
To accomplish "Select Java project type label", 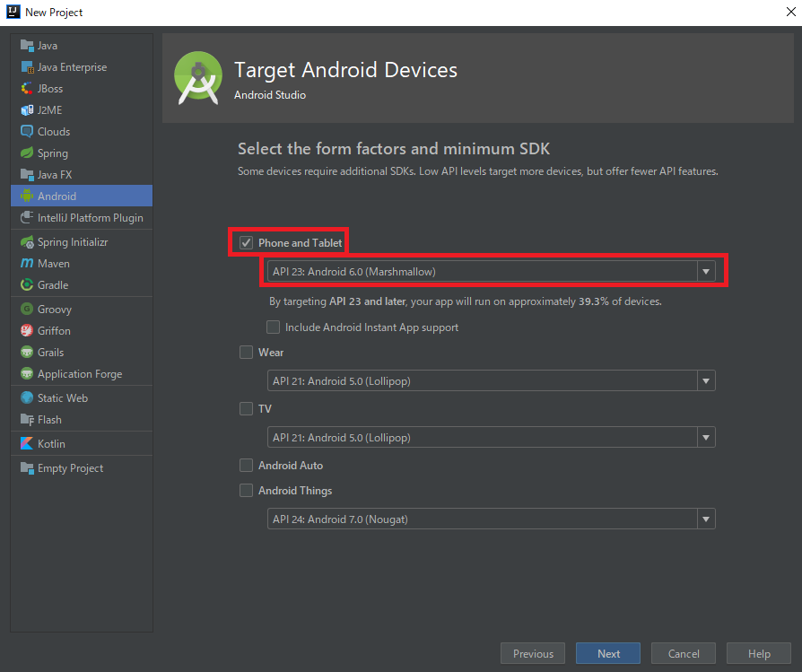I will tap(48, 46).
